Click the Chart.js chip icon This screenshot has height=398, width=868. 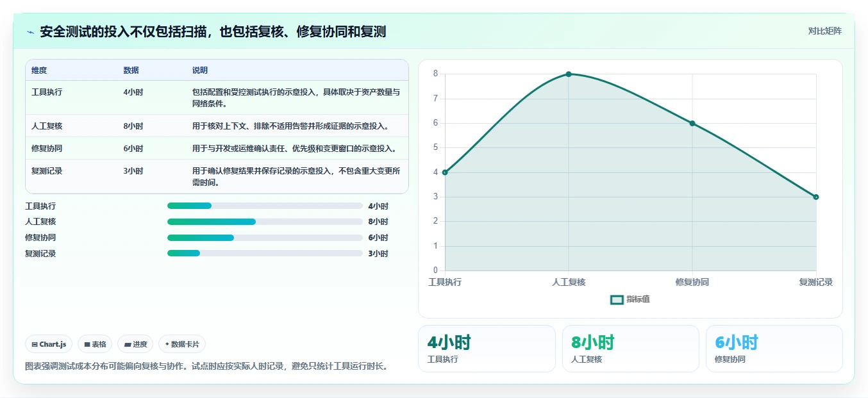click(x=35, y=344)
